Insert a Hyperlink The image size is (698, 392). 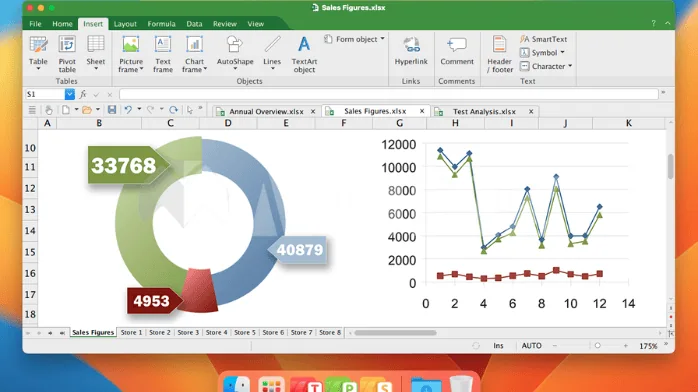(x=411, y=51)
